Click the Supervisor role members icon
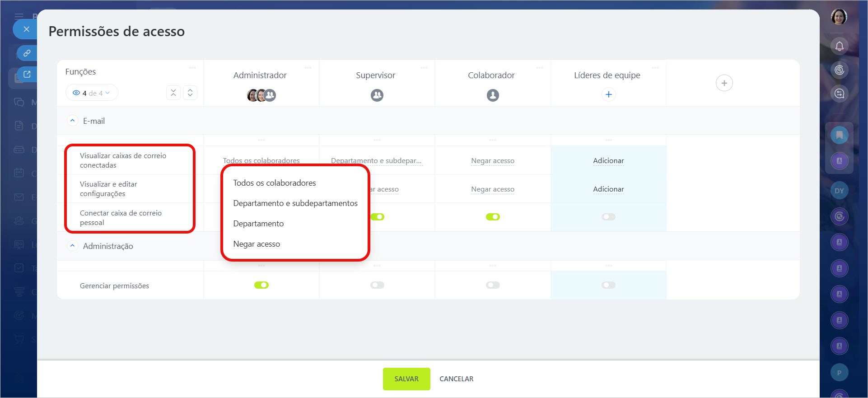Image resolution: width=868 pixels, height=398 pixels. (377, 95)
